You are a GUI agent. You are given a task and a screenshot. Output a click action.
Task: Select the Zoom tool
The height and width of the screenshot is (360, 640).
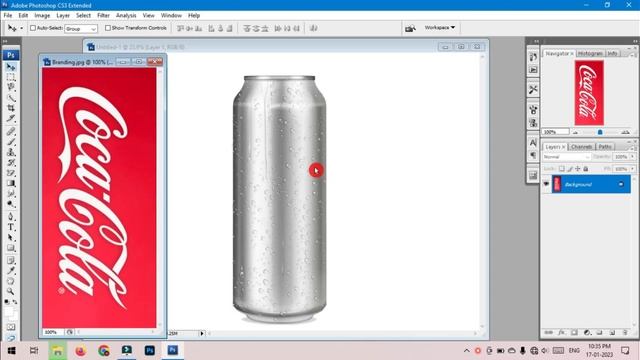click(x=11, y=291)
